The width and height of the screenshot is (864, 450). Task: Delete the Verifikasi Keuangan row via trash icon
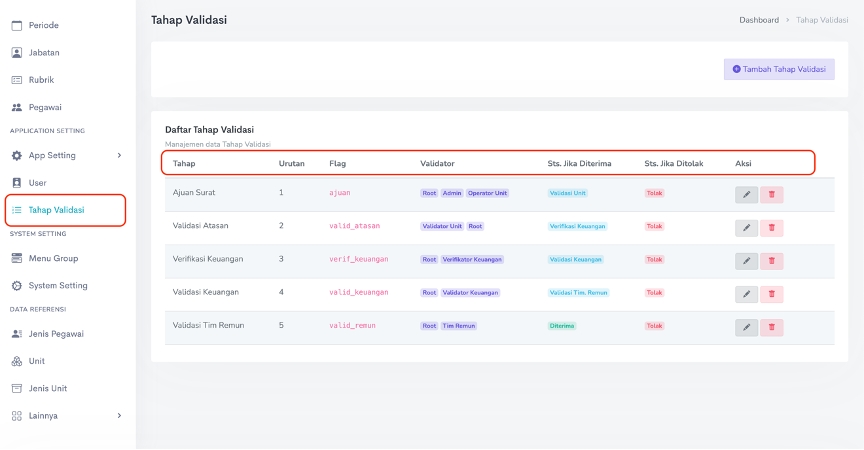coord(771,261)
